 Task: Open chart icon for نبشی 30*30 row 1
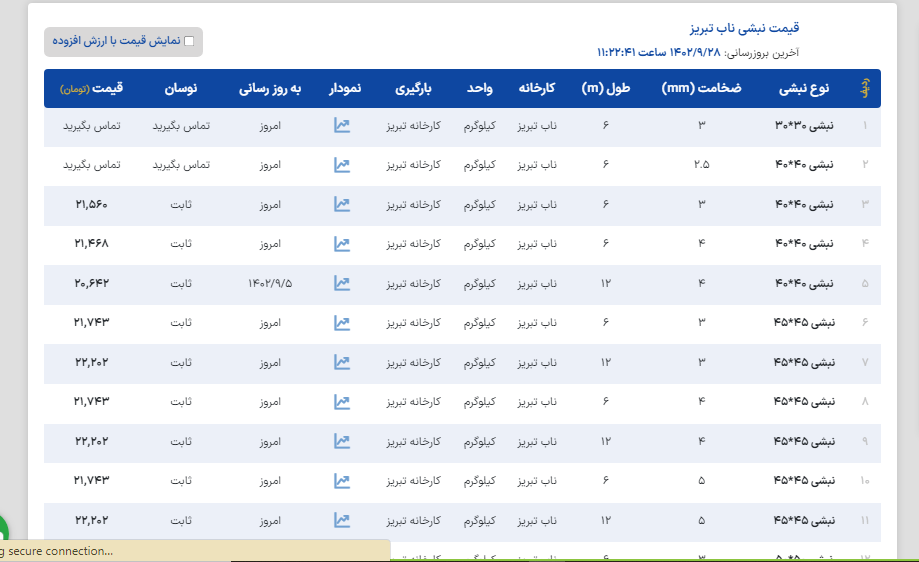pyautogui.click(x=342, y=127)
